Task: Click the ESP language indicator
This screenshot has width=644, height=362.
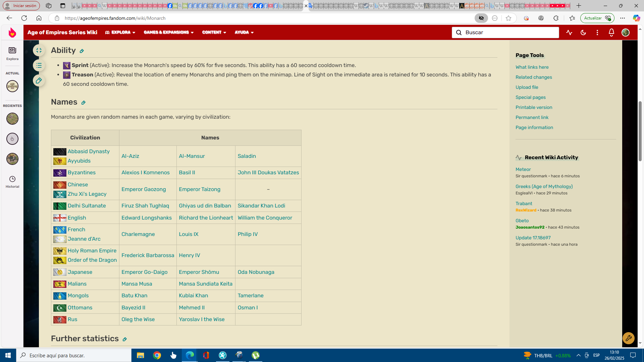Action: [x=596, y=355]
